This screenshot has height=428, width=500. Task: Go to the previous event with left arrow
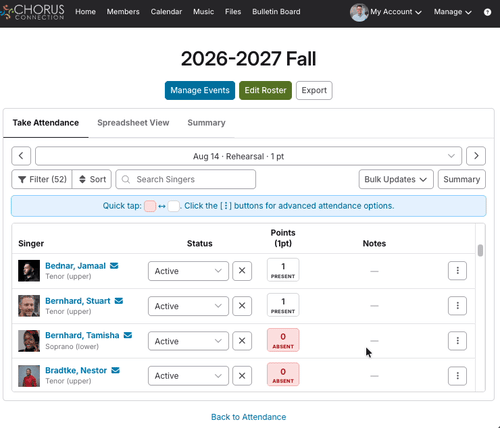(x=21, y=156)
